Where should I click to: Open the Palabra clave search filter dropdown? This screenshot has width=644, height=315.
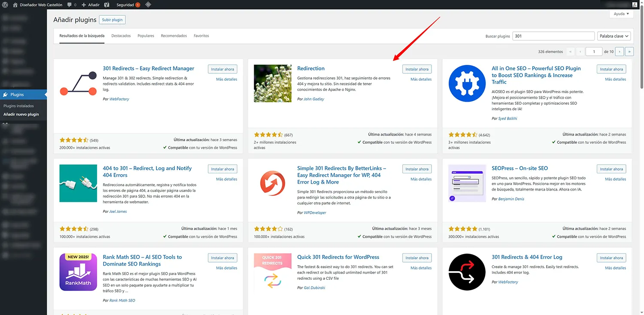614,36
